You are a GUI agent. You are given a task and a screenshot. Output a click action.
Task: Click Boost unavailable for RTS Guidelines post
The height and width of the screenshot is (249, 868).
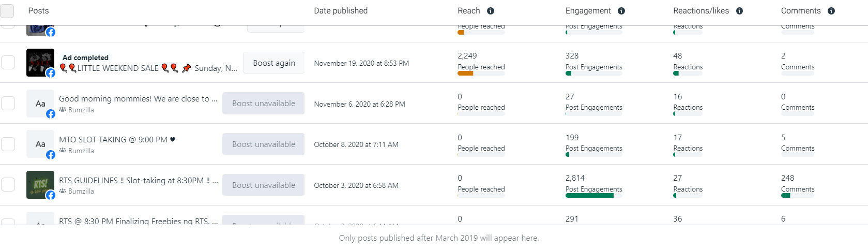coord(264,185)
